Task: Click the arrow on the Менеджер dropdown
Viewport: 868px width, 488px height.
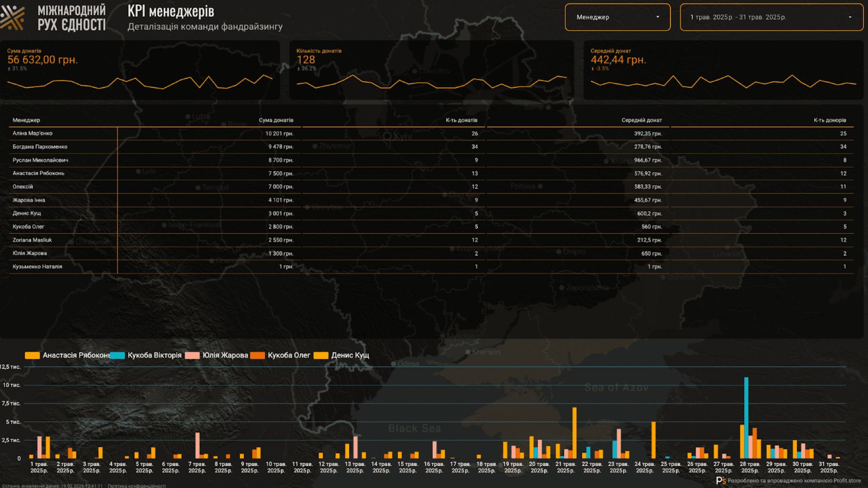Action: click(x=658, y=17)
